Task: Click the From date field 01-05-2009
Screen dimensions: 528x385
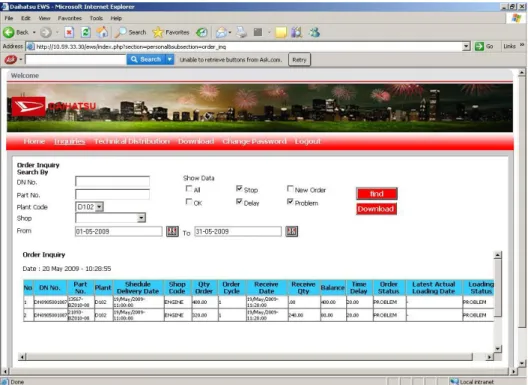Action: [x=119, y=231]
